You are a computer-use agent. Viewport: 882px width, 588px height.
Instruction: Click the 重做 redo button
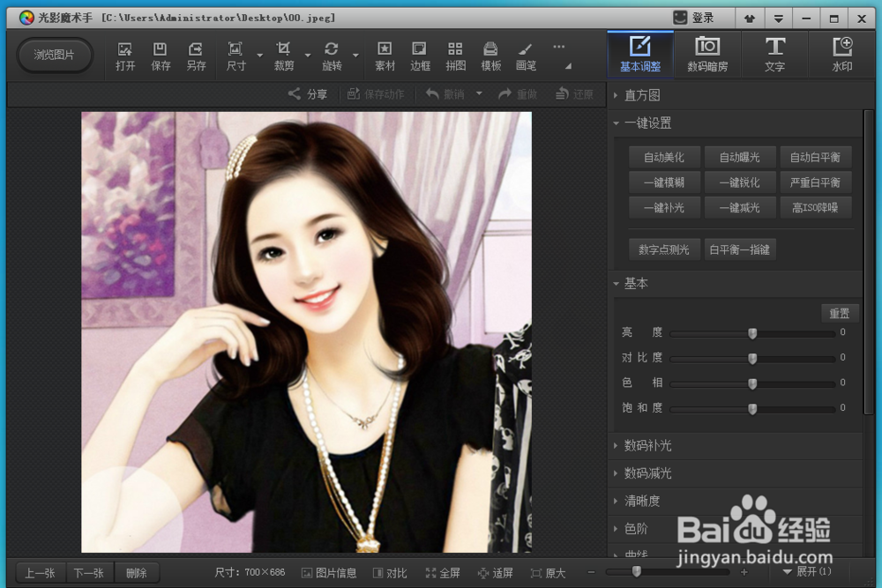[518, 93]
